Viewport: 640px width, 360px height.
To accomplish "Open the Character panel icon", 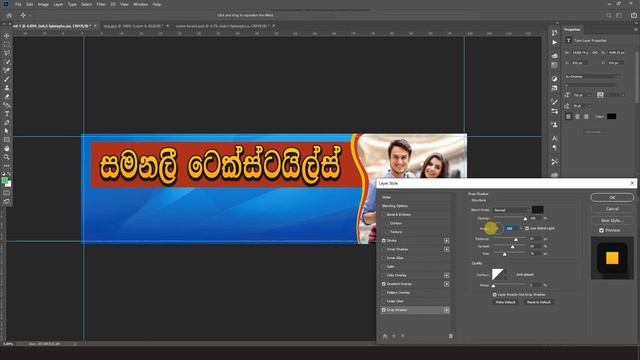I will click(554, 138).
